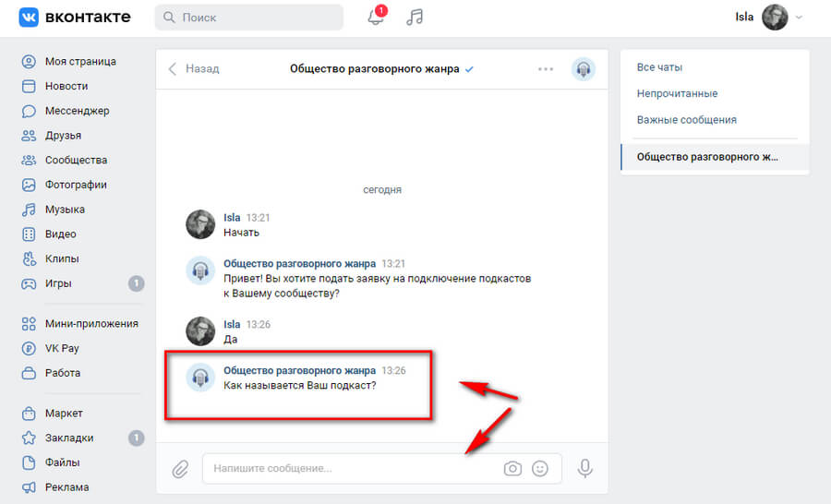Select Все чаты filter
831x504 pixels.
[x=659, y=67]
